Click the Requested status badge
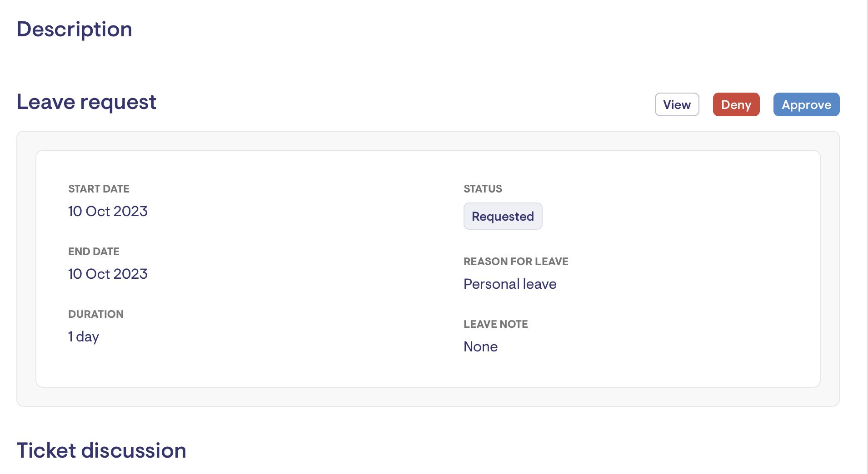Viewport: 868px width, 474px height. point(503,216)
